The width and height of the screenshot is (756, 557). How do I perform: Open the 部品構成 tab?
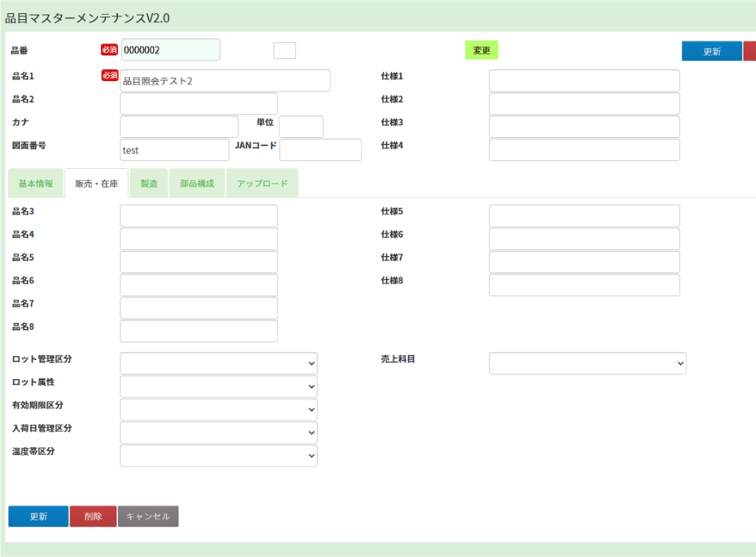[197, 184]
